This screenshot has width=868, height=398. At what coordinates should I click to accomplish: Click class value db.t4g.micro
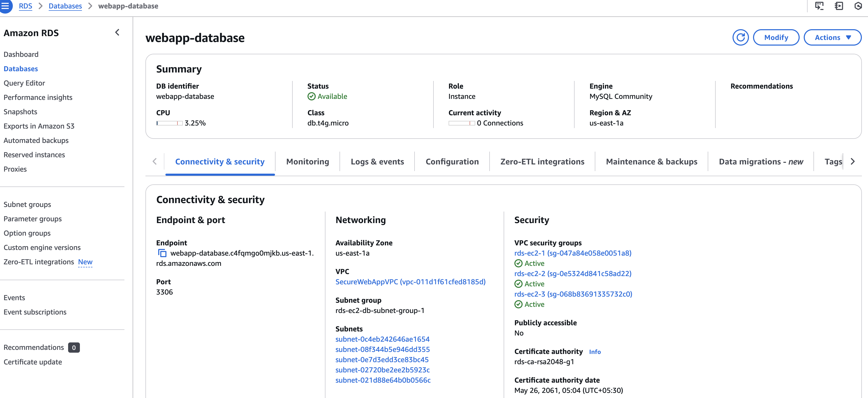[327, 123]
